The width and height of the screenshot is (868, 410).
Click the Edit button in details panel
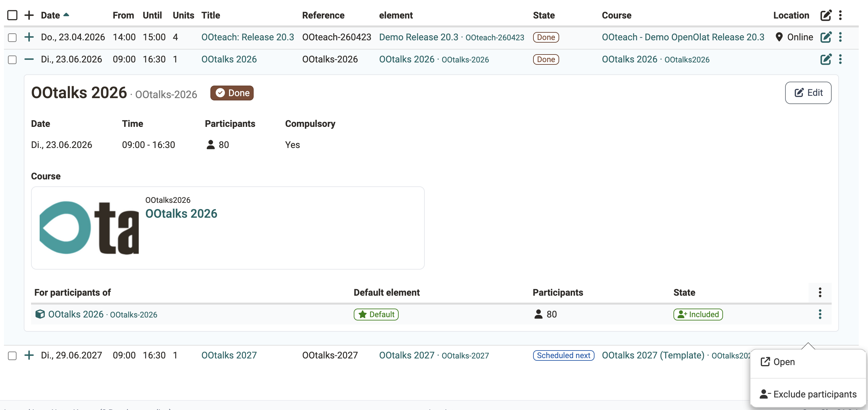tap(808, 93)
